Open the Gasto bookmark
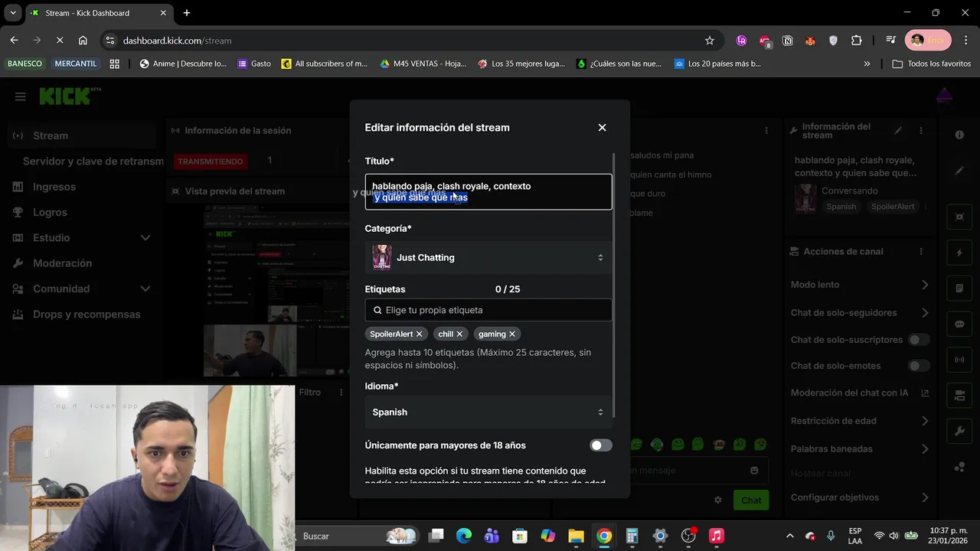980x551 pixels. pos(254,64)
